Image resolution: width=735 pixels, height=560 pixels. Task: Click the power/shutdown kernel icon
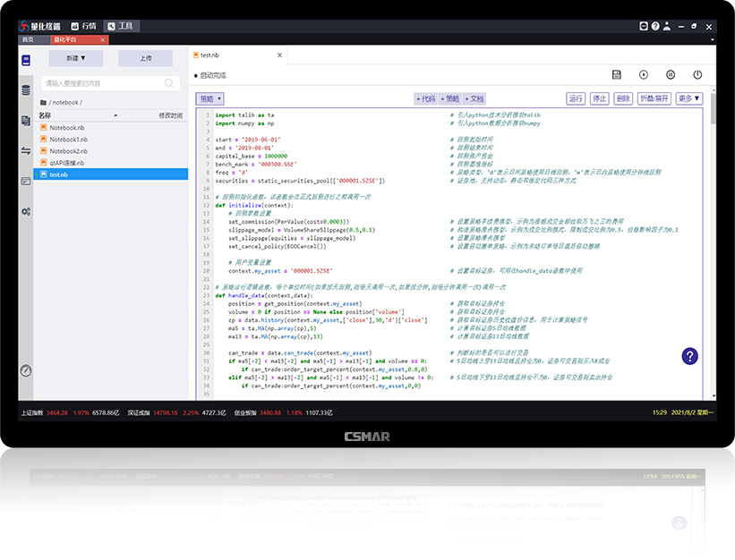point(697,75)
